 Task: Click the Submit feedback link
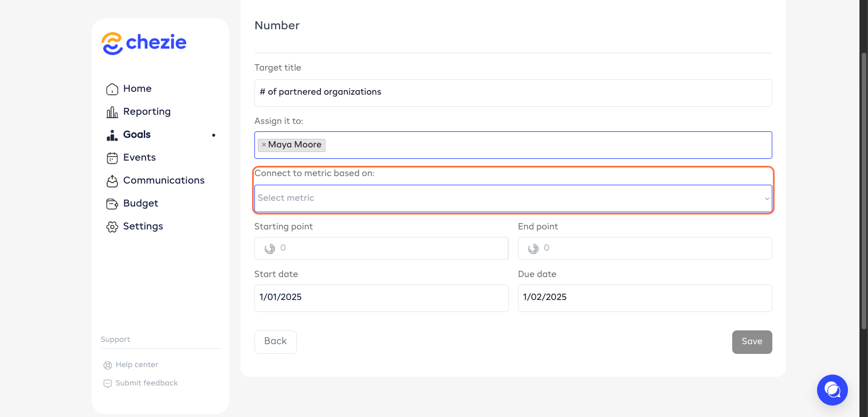[x=147, y=383]
